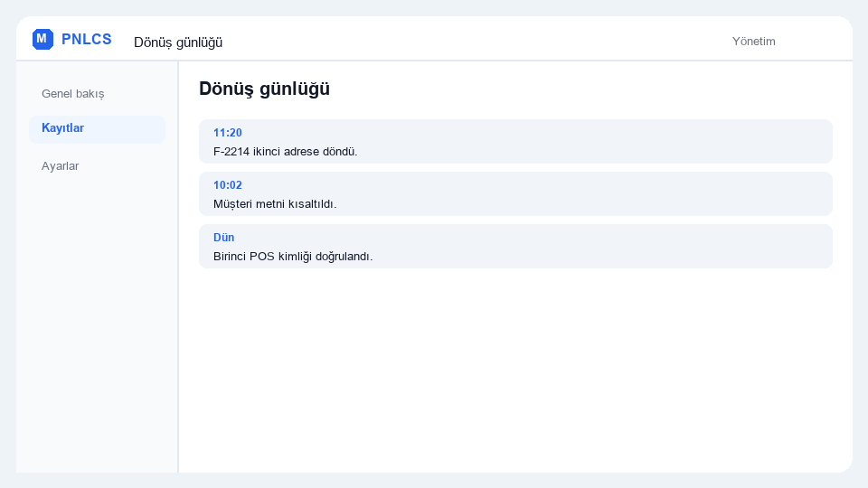
Task: Click text 'Müşteri metni kısaltıldı.'
Action: [x=275, y=204]
